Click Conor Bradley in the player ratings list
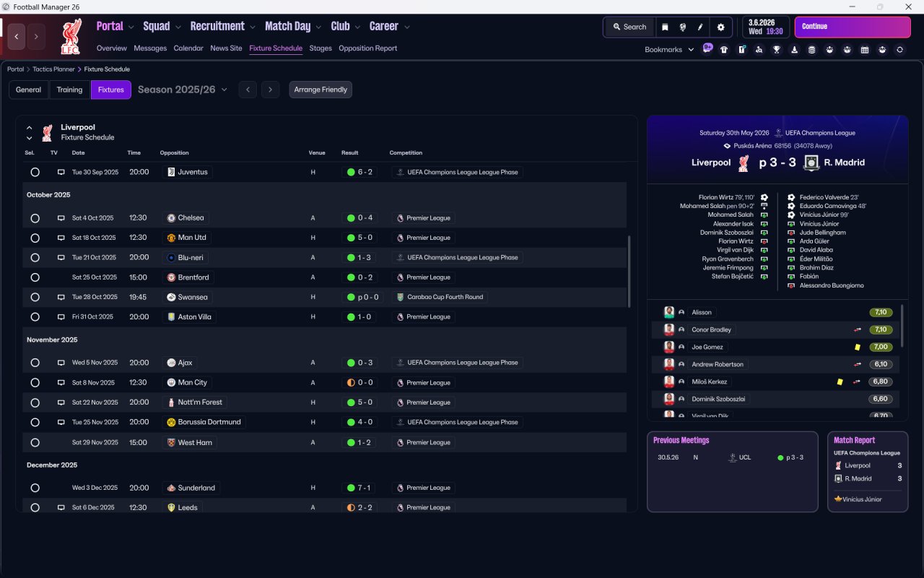 tap(711, 330)
